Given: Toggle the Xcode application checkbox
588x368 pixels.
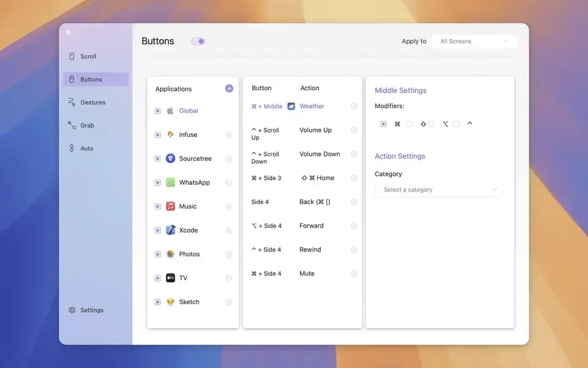Looking at the screenshot, I should click(157, 230).
